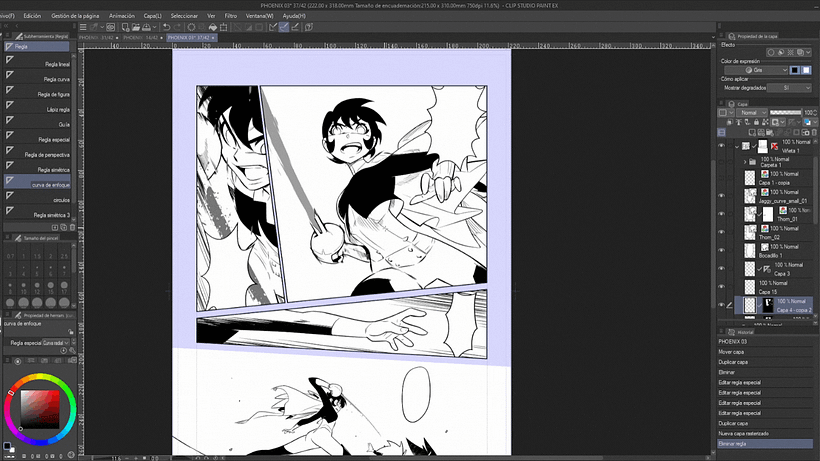This screenshot has width=820, height=461.
Task: Click the Redo arrow in the command bar
Action: [177, 27]
